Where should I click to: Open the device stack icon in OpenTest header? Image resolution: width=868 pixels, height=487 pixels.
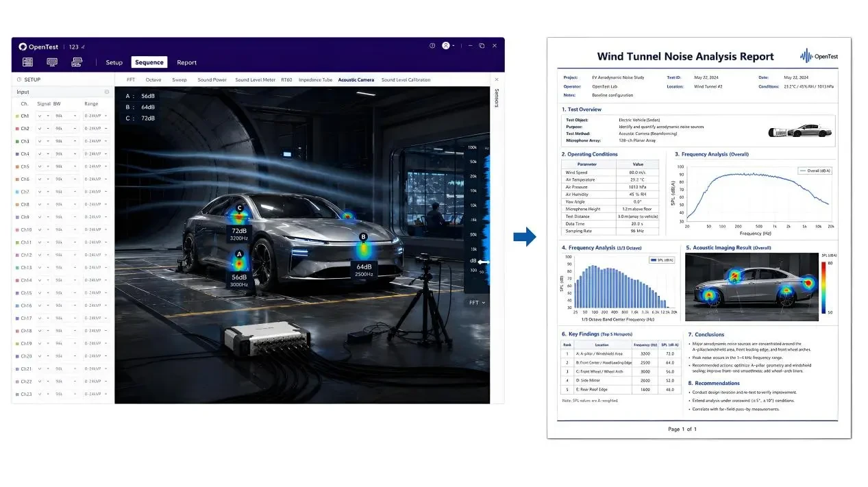(77, 62)
